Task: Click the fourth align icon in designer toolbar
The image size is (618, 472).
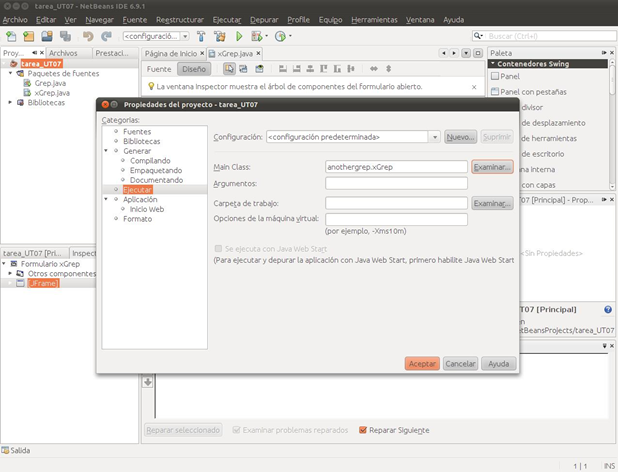Action: pyautogui.click(x=324, y=69)
